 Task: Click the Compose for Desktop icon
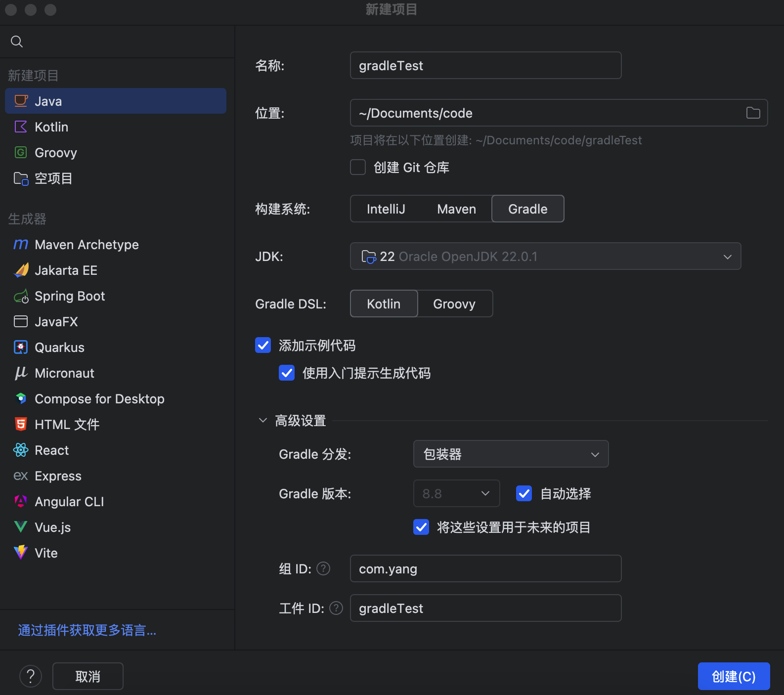(x=21, y=398)
